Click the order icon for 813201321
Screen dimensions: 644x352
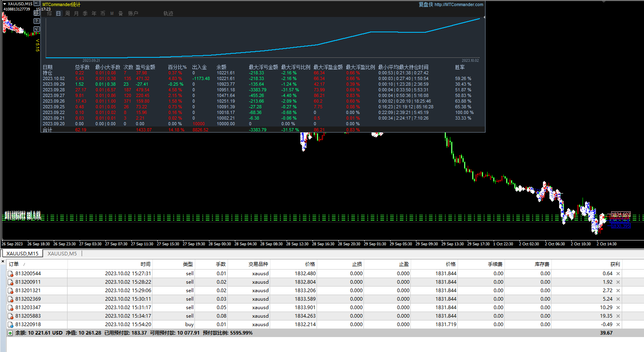click(11, 291)
